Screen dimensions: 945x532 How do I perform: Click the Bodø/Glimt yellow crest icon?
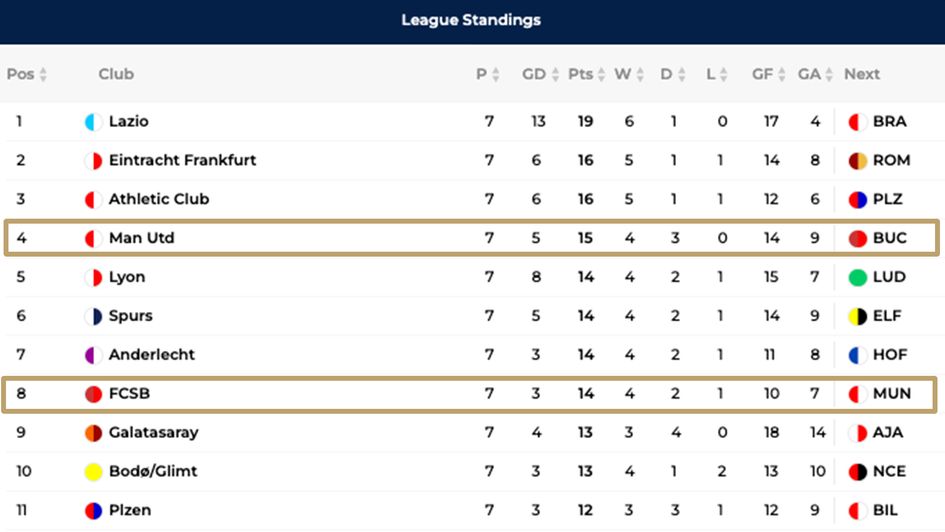[x=93, y=472]
